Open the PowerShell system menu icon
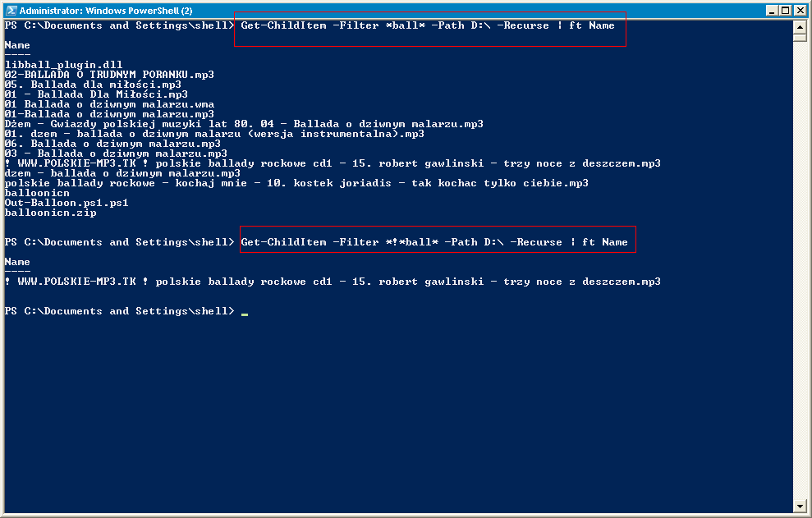 click(11, 11)
